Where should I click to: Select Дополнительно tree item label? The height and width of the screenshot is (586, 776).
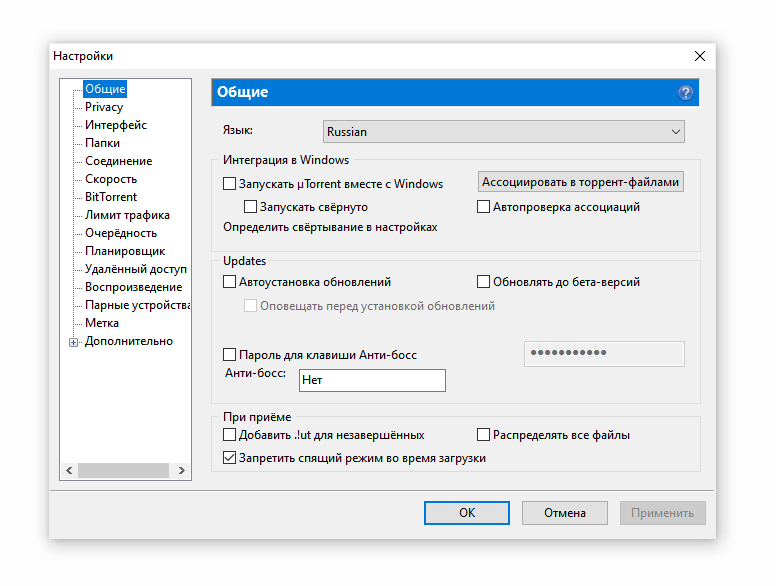129,341
